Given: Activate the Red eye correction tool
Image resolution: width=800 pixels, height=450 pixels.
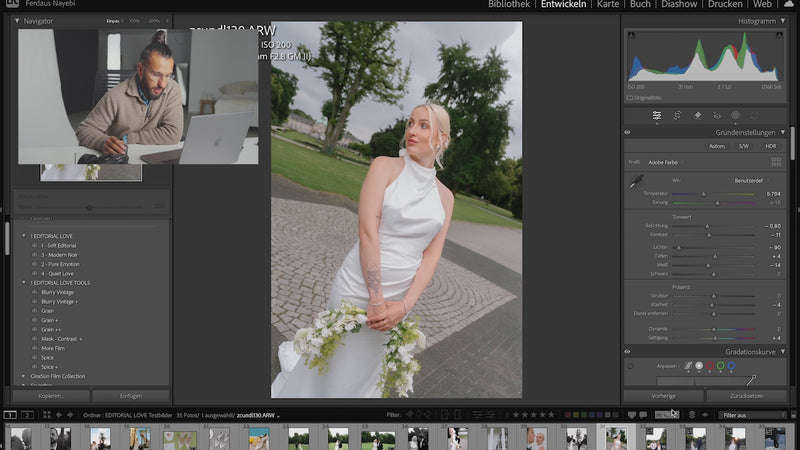Looking at the screenshot, I should pyautogui.click(x=716, y=115).
